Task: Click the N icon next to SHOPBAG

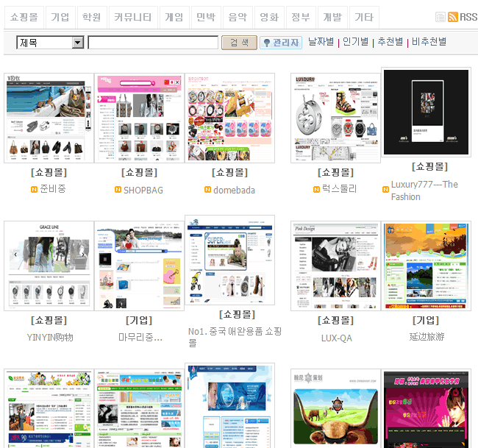Action: point(118,190)
